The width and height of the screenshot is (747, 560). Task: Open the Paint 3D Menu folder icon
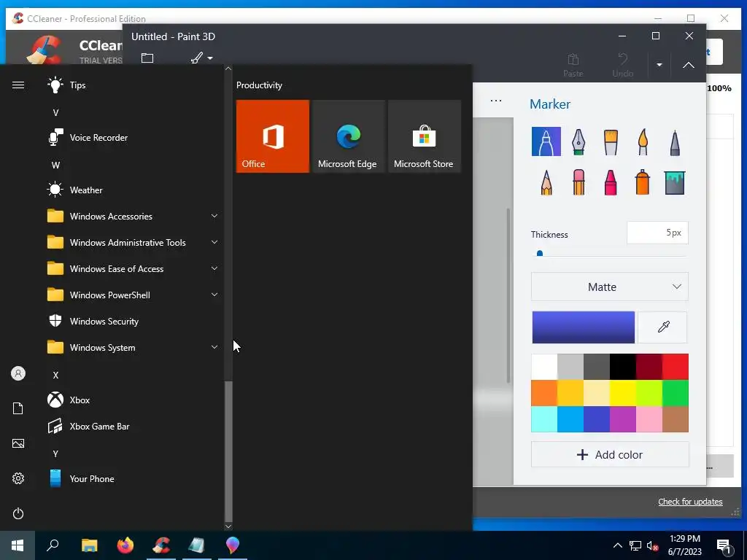coord(147,58)
